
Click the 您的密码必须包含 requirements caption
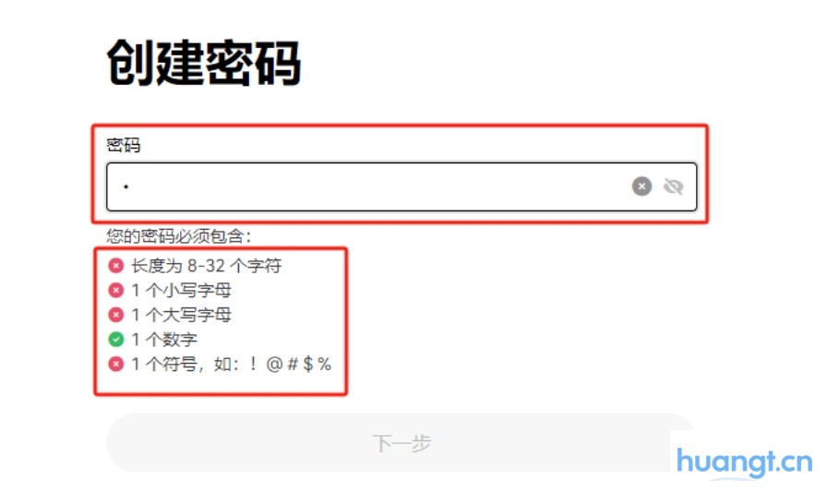(179, 235)
